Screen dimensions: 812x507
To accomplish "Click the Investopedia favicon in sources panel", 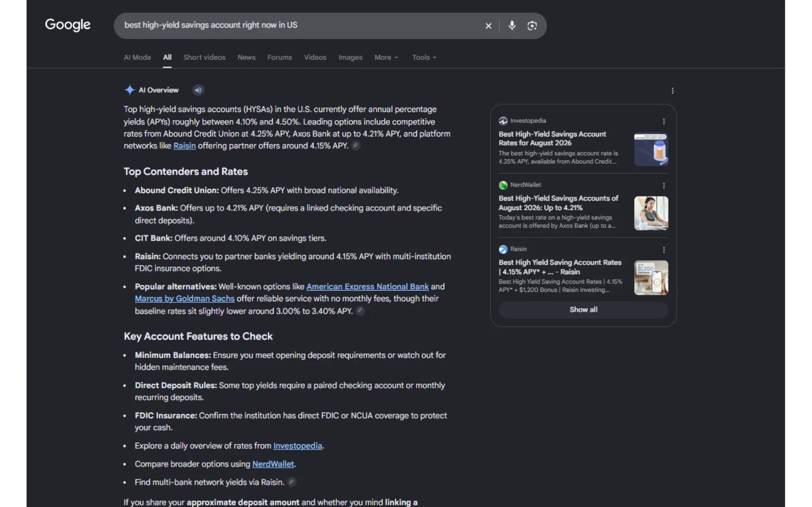I will pyautogui.click(x=503, y=121).
